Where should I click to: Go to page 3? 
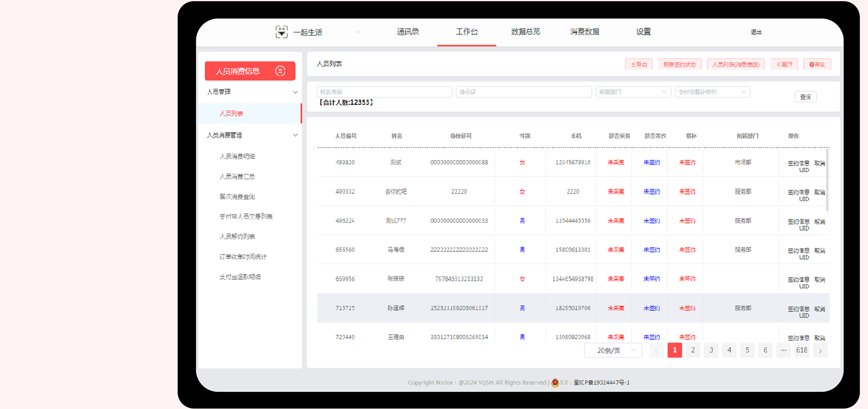[x=711, y=350]
